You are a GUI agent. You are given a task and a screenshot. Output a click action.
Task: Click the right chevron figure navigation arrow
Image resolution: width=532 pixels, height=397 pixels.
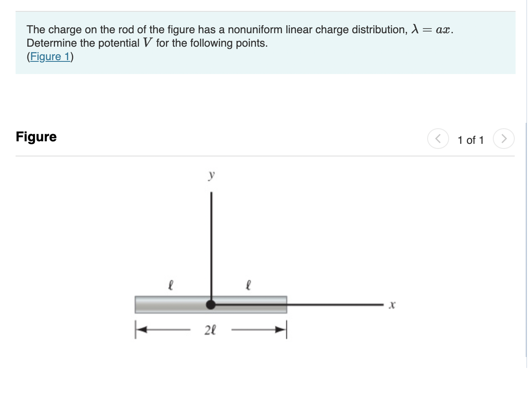click(x=504, y=139)
